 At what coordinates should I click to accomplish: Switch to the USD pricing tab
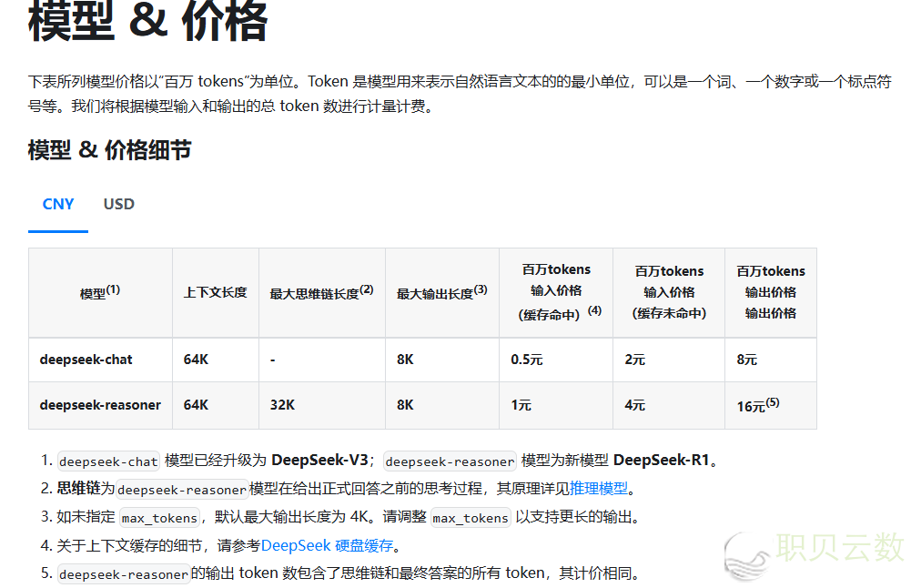pyautogui.click(x=118, y=205)
